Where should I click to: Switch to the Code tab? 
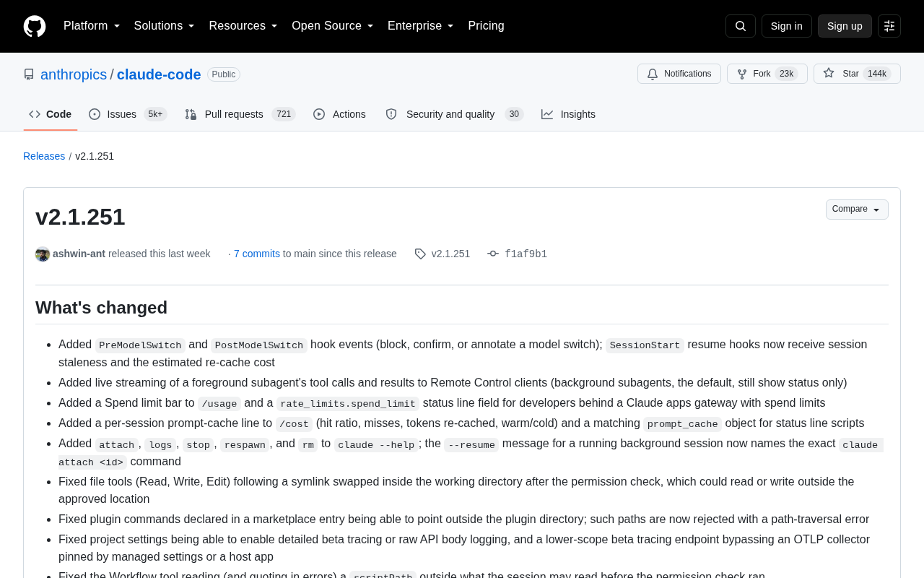[x=51, y=114]
